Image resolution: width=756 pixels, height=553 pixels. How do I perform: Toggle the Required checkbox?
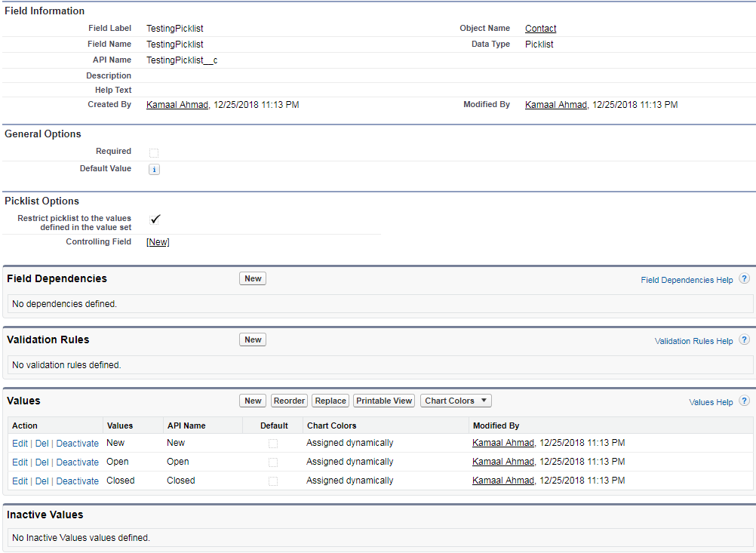click(x=154, y=152)
